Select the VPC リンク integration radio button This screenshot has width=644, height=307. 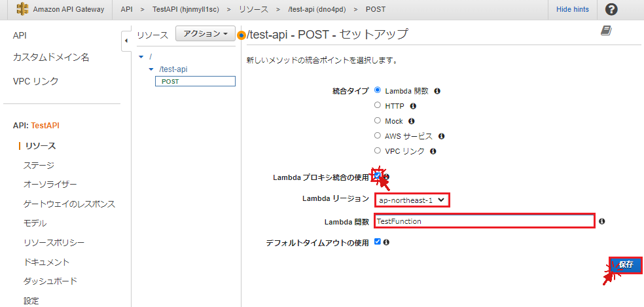coord(378,151)
